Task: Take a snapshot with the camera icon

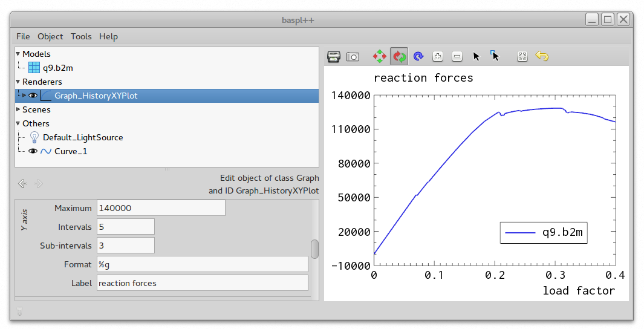Action: point(353,57)
